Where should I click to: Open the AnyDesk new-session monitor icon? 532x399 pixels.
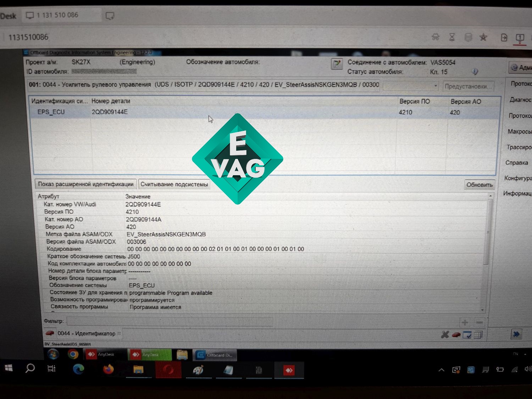[110, 16]
